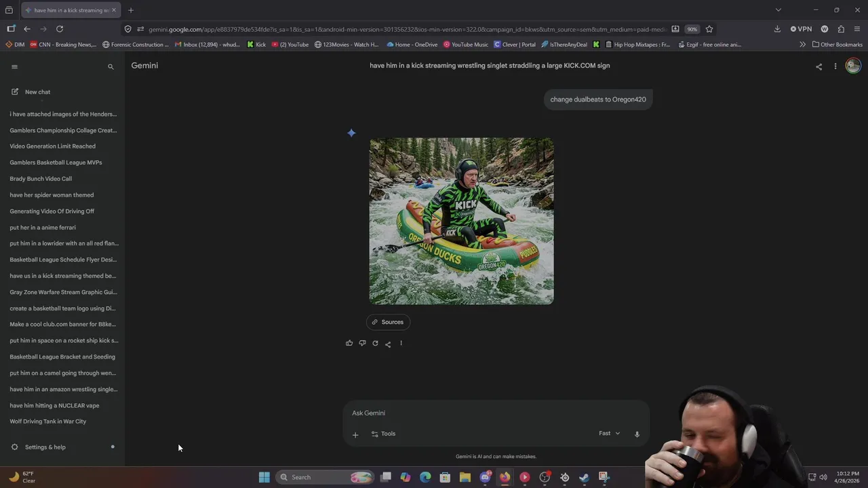
Task: Open the generated raft image
Action: pos(461,221)
